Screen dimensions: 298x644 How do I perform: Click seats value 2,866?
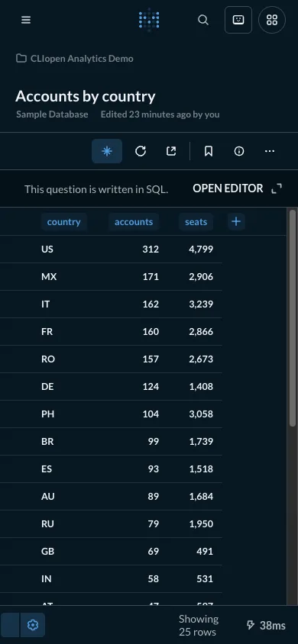click(x=201, y=331)
